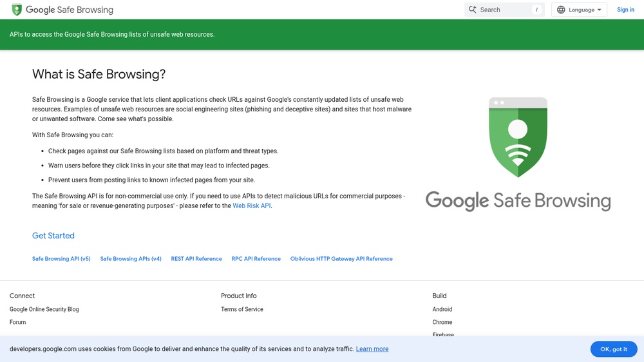
Task: Open Terms of Service footer link
Action: click(x=242, y=309)
